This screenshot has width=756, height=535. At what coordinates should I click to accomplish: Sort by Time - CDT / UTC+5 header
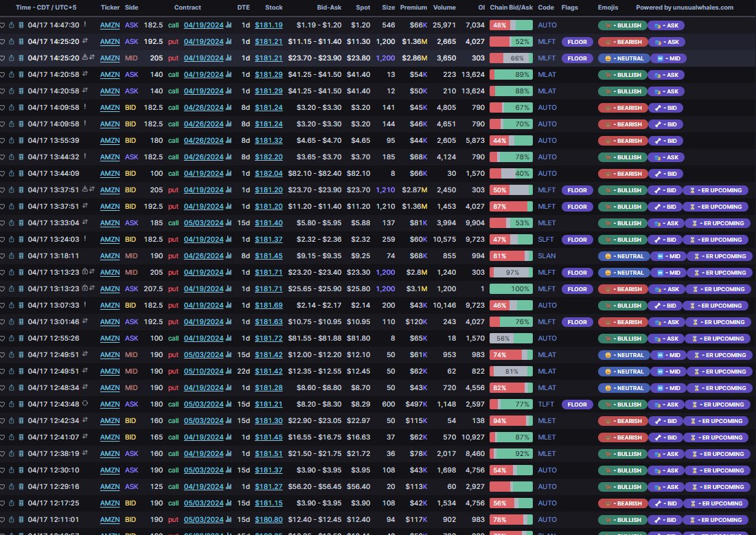[46, 8]
